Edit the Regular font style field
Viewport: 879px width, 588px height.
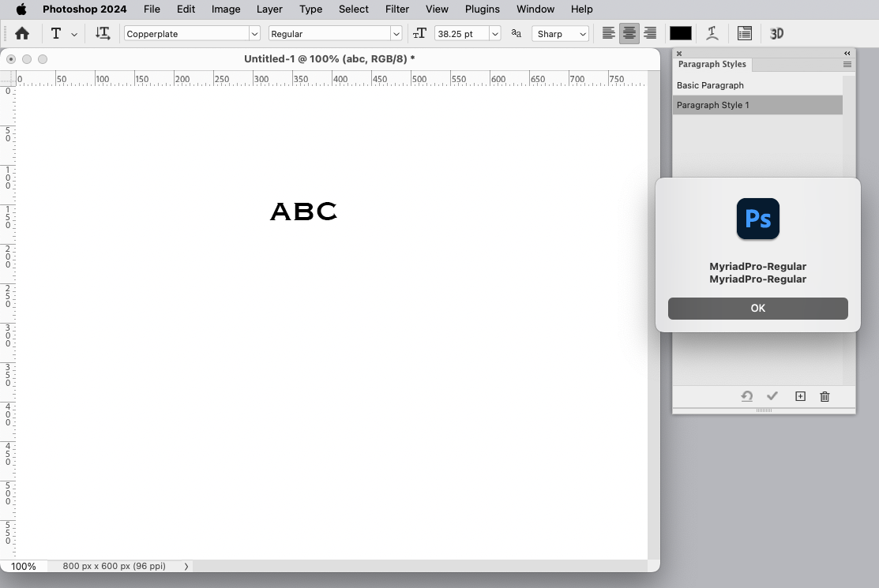[x=329, y=34]
